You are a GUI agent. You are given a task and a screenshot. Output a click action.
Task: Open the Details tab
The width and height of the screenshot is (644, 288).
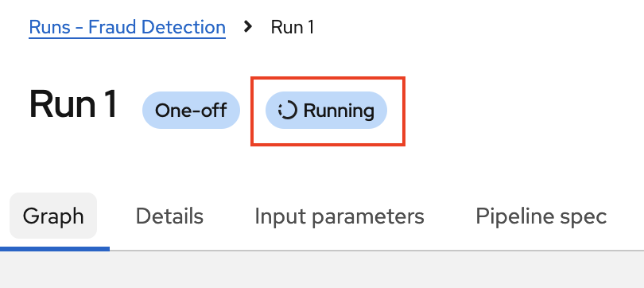169,216
